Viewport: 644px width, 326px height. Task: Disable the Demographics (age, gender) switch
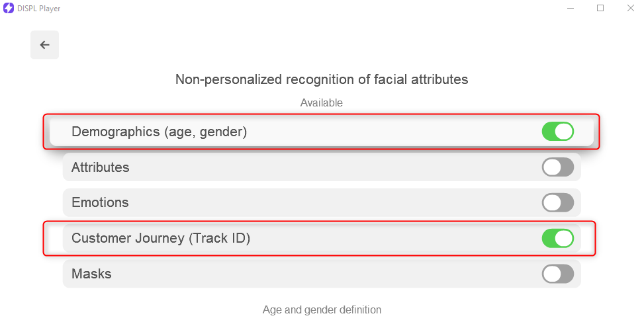point(558,132)
